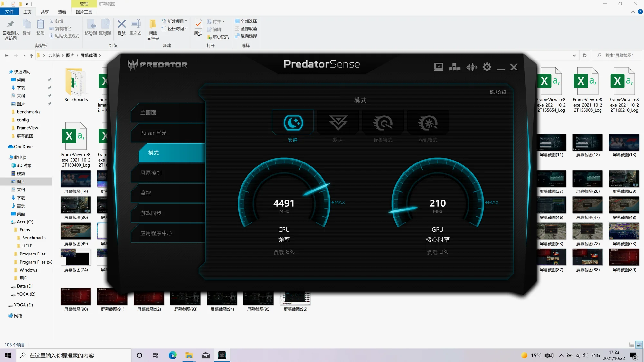Select the 模式 menu item
Screen dimensions: 644x362
coord(172,153)
